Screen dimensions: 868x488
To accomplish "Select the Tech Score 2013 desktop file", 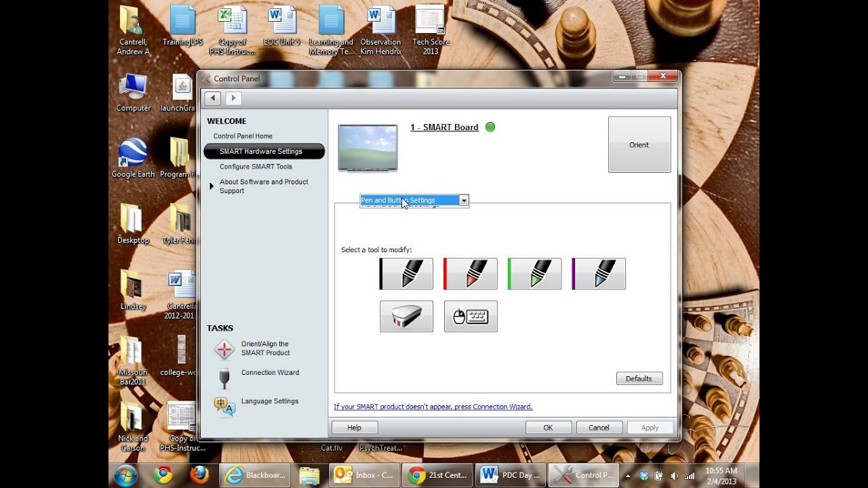I will [x=430, y=30].
